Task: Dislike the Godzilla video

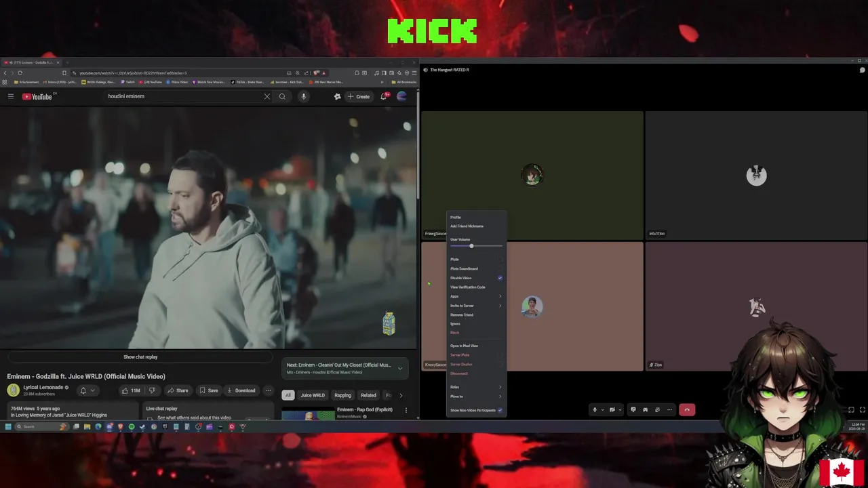Action: (x=152, y=390)
